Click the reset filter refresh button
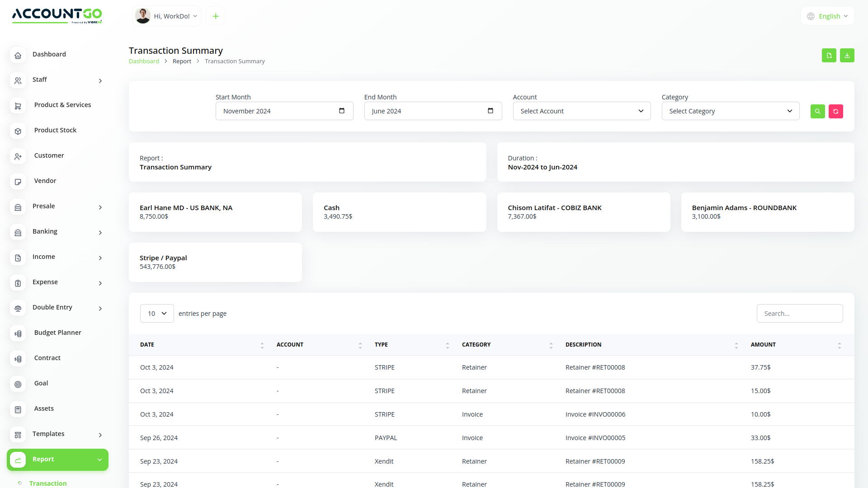This screenshot has width=868, height=488. tap(835, 111)
